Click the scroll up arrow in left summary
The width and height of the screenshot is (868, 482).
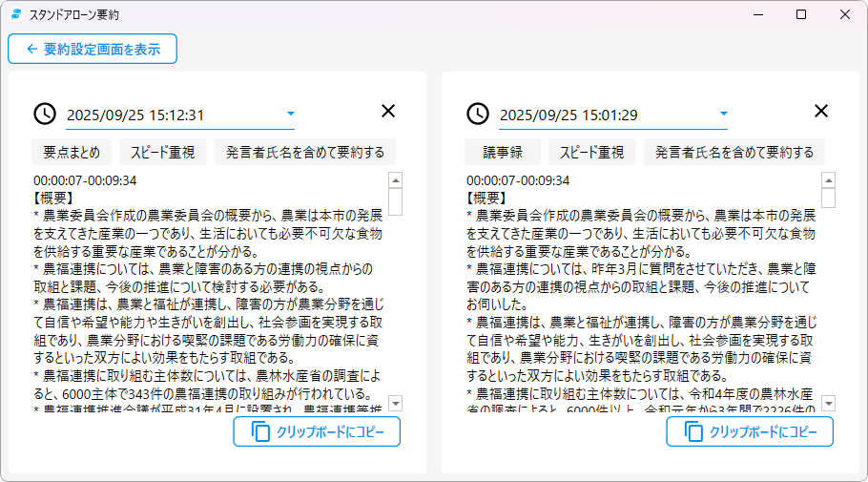395,180
